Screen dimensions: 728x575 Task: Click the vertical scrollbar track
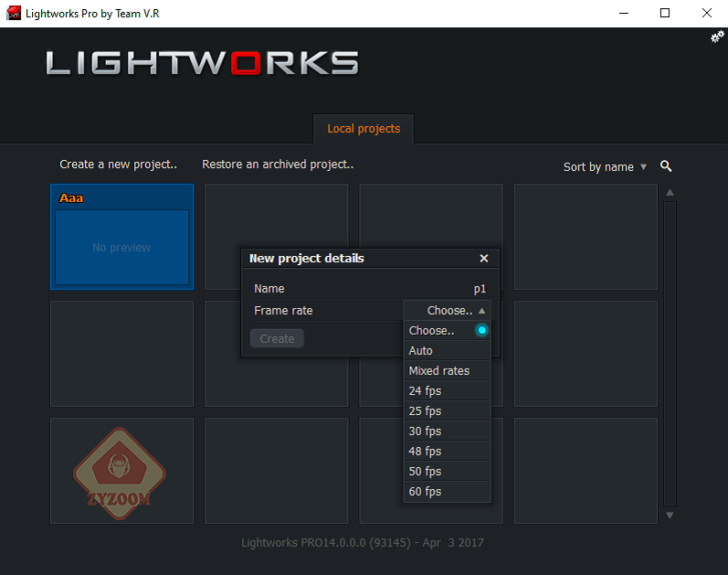(670, 354)
